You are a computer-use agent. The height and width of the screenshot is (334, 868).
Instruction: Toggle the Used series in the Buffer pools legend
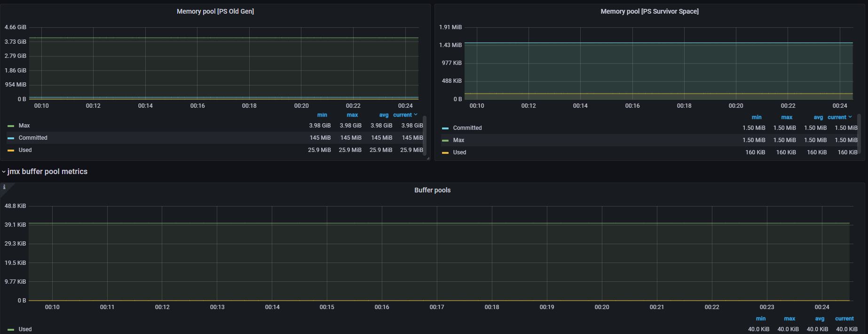25,329
